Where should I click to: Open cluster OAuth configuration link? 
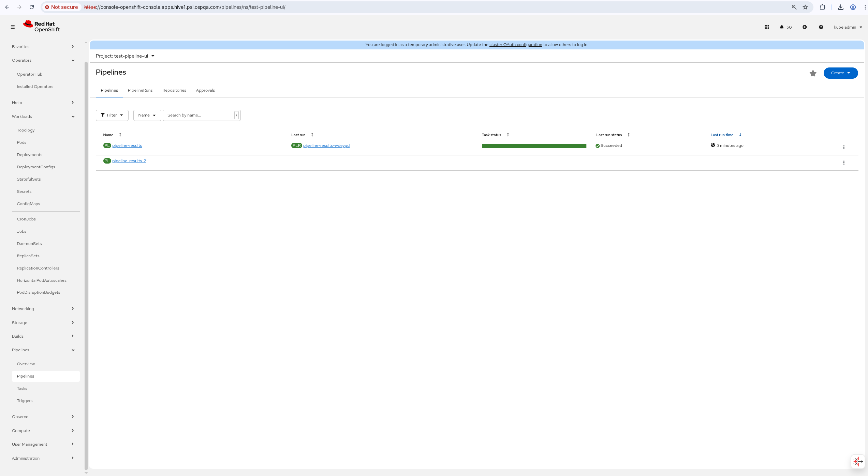click(x=515, y=45)
